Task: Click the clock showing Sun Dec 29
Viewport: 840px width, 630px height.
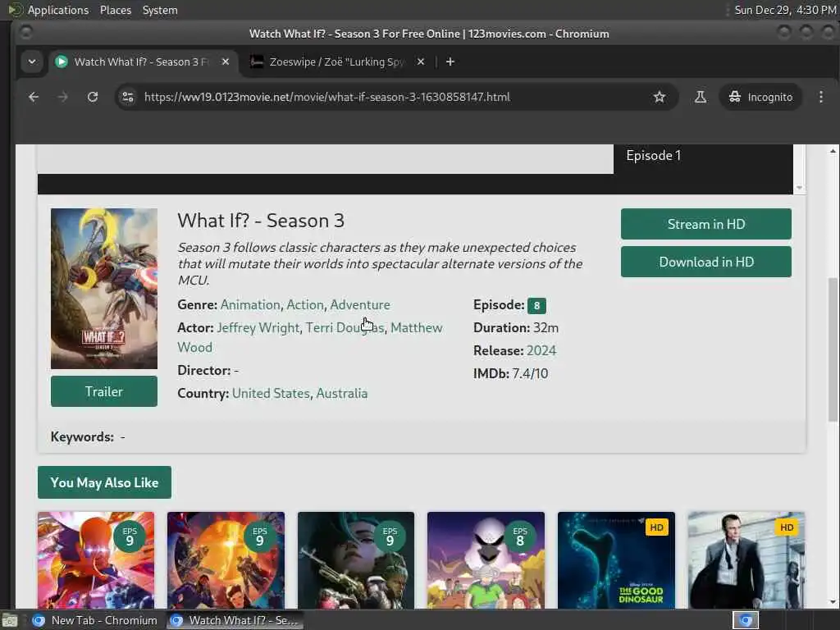Action: (785, 10)
